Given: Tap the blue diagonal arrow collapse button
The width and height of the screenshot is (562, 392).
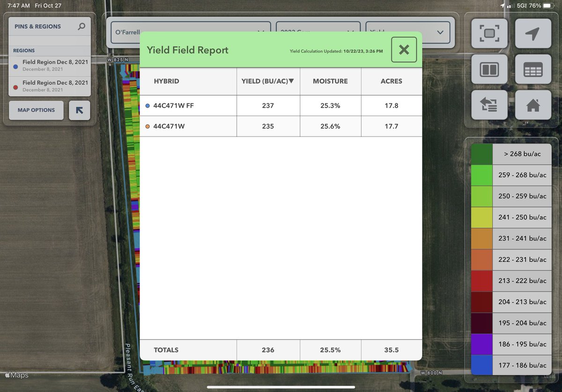Looking at the screenshot, I should pyautogui.click(x=80, y=110).
